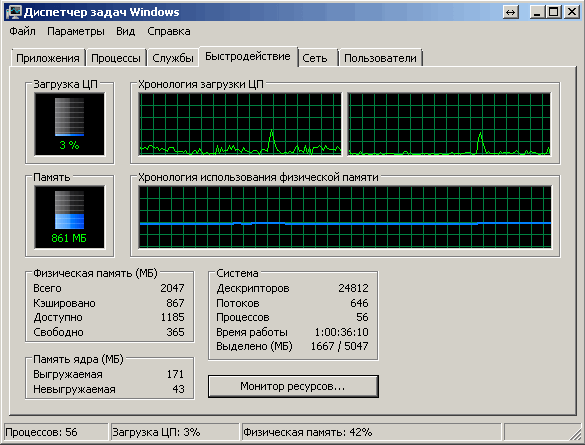The width and height of the screenshot is (585, 445).
Task: Click the Память ядра (МБ) group label
Action: [x=78, y=359]
